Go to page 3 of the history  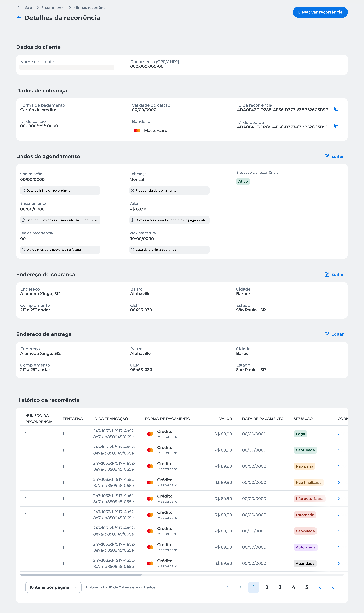coord(280,587)
